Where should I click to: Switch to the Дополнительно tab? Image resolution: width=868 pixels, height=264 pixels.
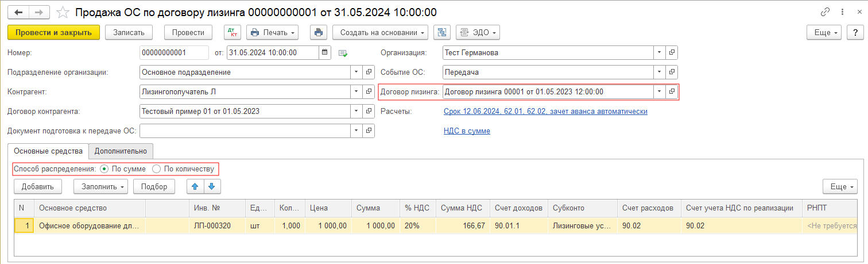(x=121, y=151)
